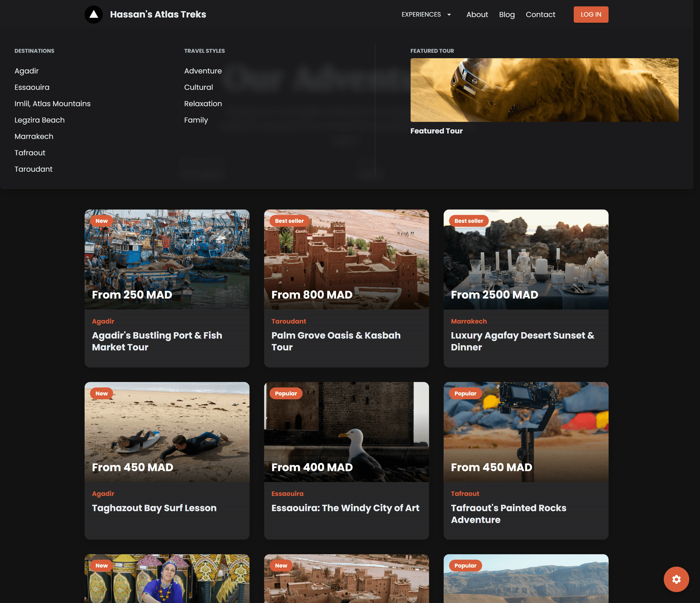Image resolution: width=700 pixels, height=603 pixels.
Task: Open Luxury Agafay Desert Sunset & Dinner
Action: 523,341
